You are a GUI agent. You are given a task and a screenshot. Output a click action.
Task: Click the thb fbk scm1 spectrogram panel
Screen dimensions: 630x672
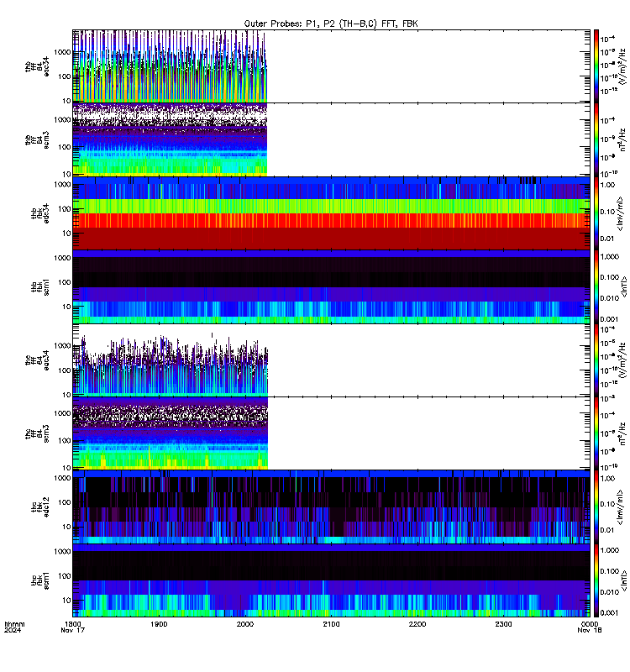tap(331, 286)
